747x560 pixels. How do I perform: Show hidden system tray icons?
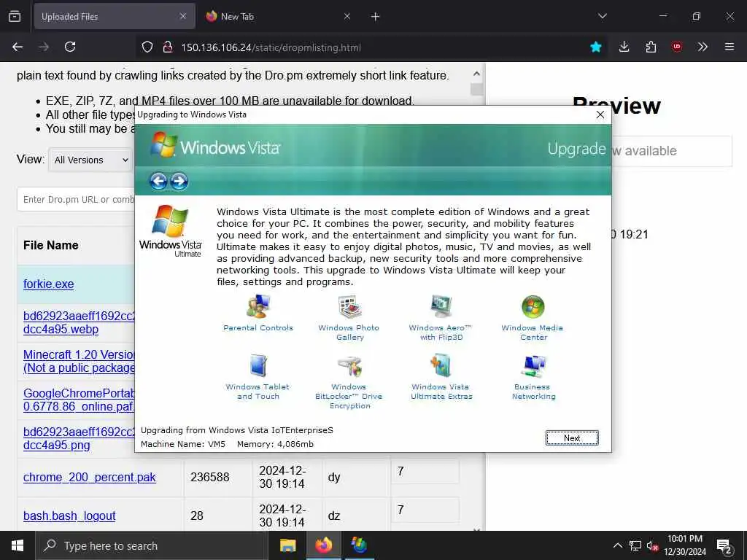point(617,545)
